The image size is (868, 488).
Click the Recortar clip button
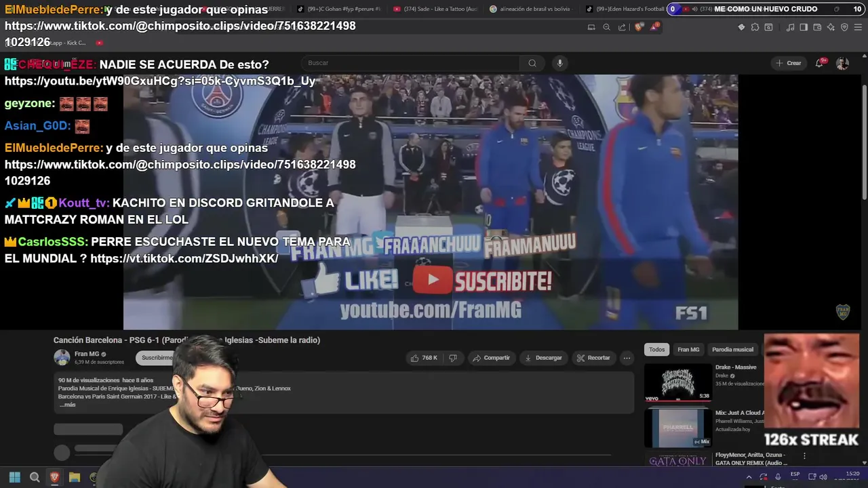tap(593, 358)
